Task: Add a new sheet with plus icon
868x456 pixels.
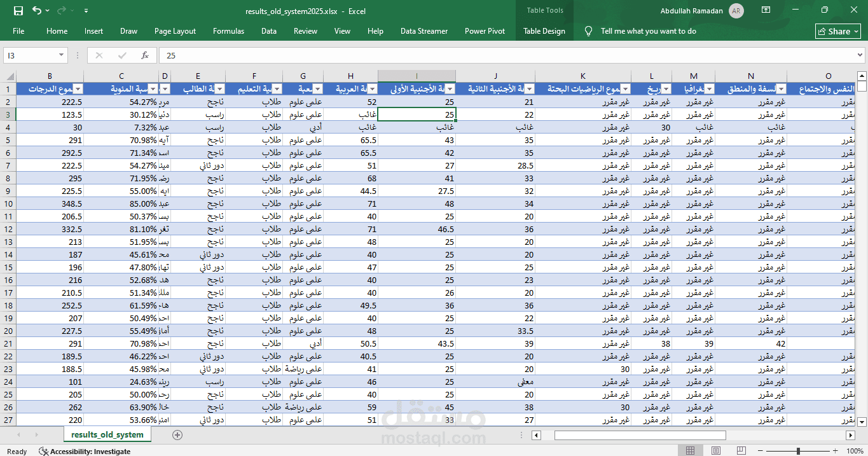Action: [177, 435]
